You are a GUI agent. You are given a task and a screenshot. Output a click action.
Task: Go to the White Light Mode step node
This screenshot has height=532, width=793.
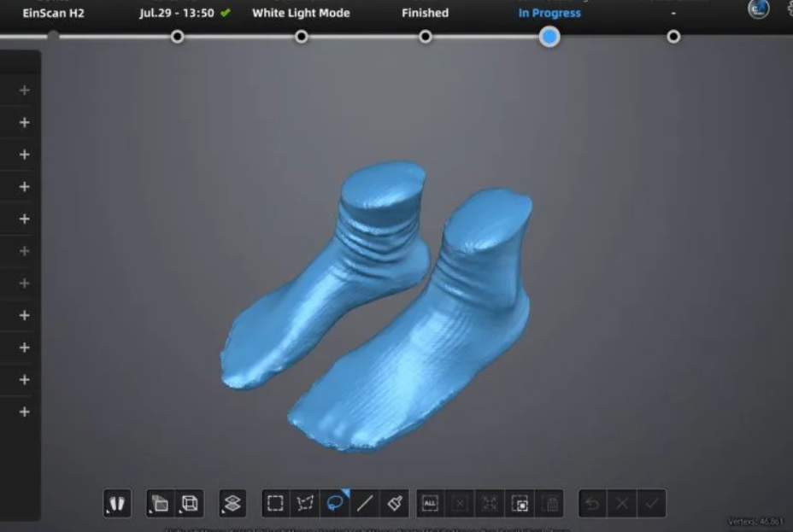302,37
